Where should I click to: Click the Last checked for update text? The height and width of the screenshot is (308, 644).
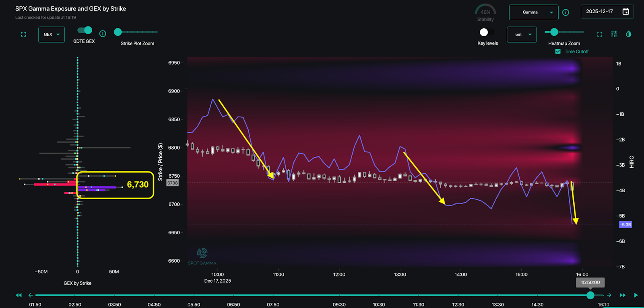coord(45,17)
